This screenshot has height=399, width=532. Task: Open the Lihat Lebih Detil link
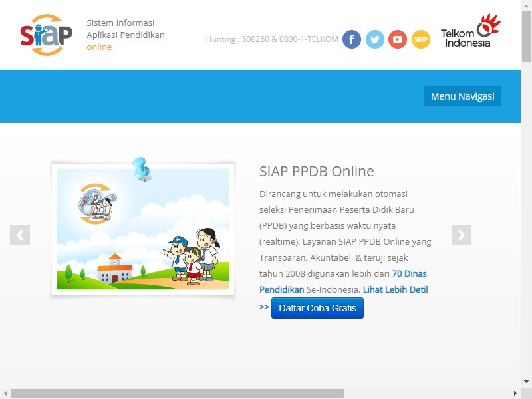395,290
